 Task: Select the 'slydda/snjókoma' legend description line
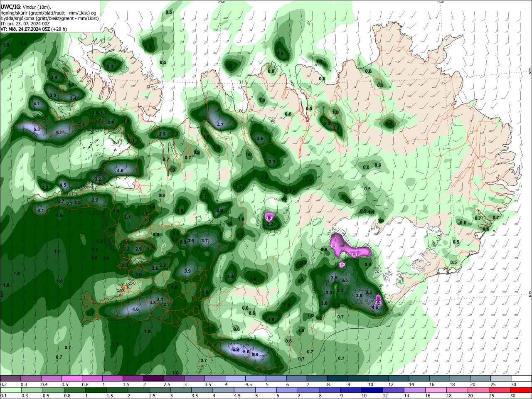49,18
